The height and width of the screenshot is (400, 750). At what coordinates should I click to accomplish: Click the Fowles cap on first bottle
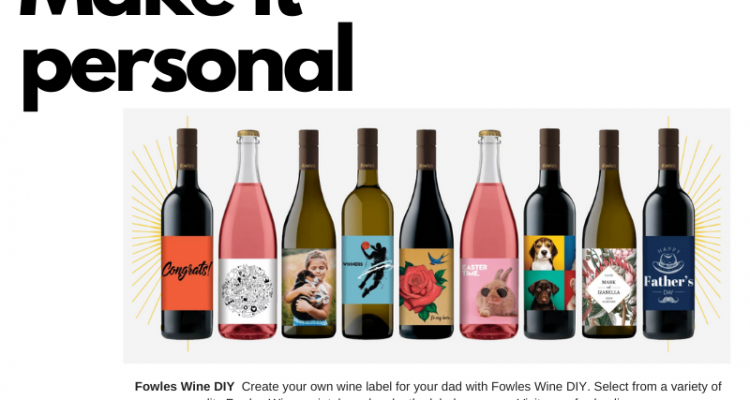click(x=187, y=148)
